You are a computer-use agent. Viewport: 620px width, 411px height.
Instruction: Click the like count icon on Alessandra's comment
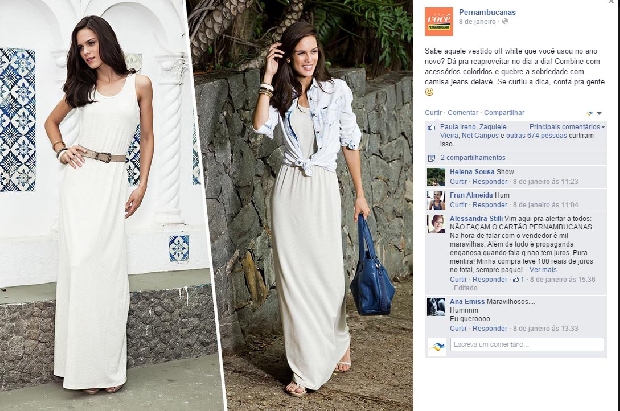(516, 279)
